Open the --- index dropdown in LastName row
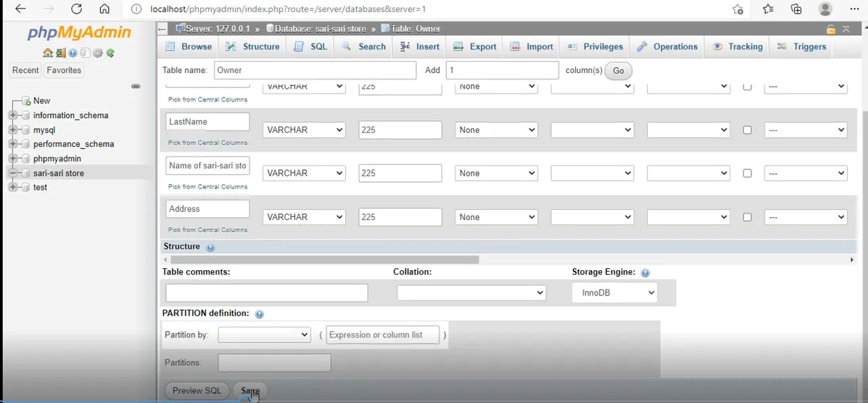Viewport: 868px width, 403px height. click(x=806, y=130)
